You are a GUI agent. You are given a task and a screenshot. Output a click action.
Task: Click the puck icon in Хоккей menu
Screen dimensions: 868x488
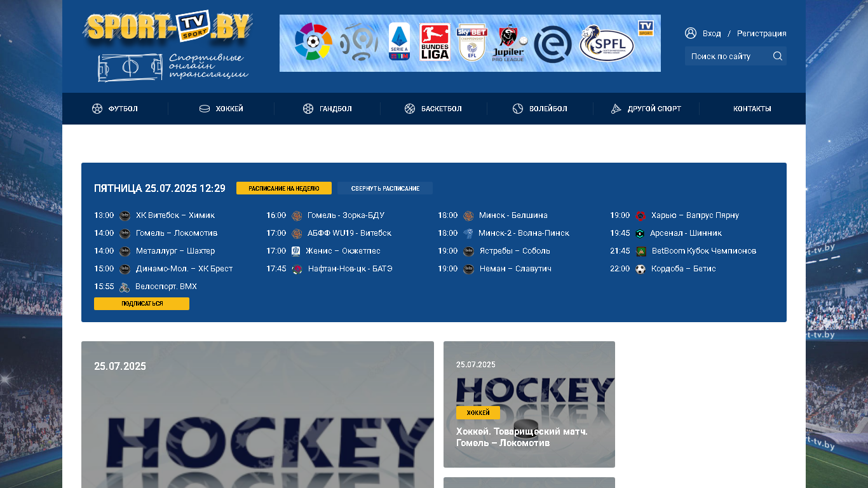pos(205,109)
